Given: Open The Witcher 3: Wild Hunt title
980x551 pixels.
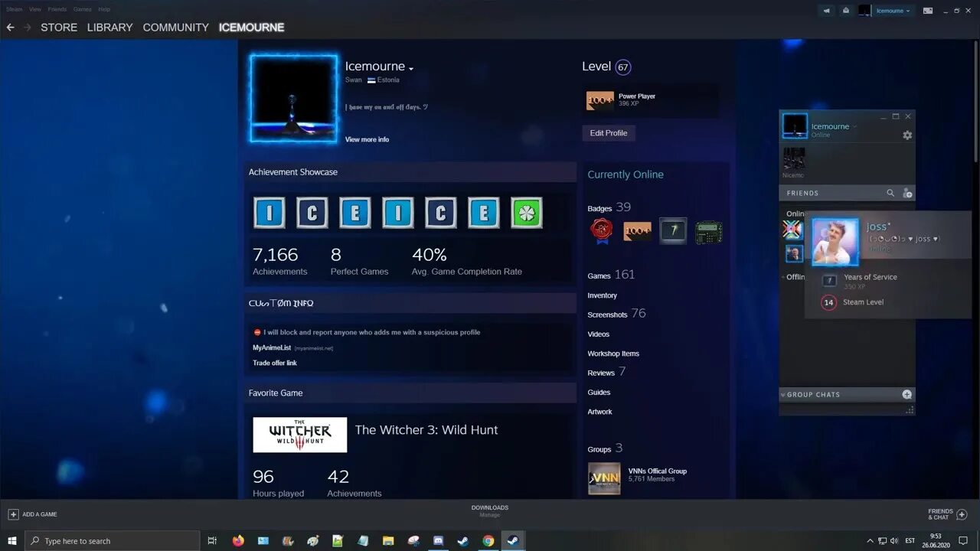Looking at the screenshot, I should coord(426,430).
